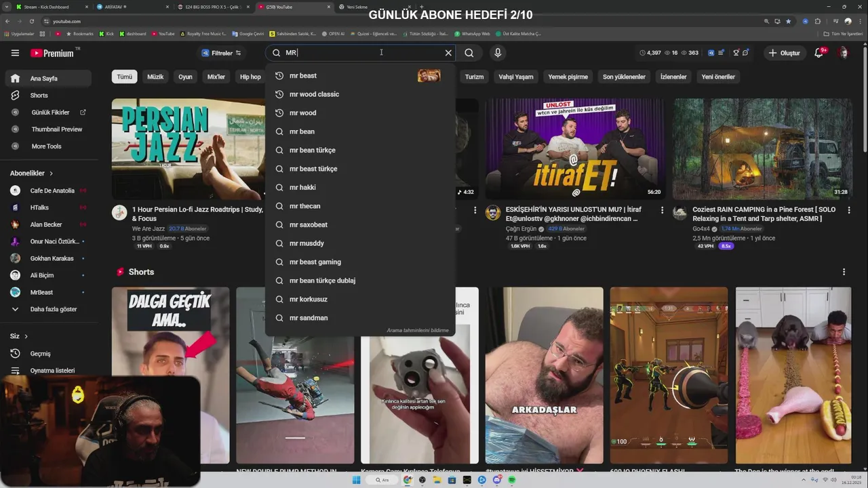Choose the 'mr saxobeat' suggestion
Viewport: 868px width, 488px height.
point(360,225)
